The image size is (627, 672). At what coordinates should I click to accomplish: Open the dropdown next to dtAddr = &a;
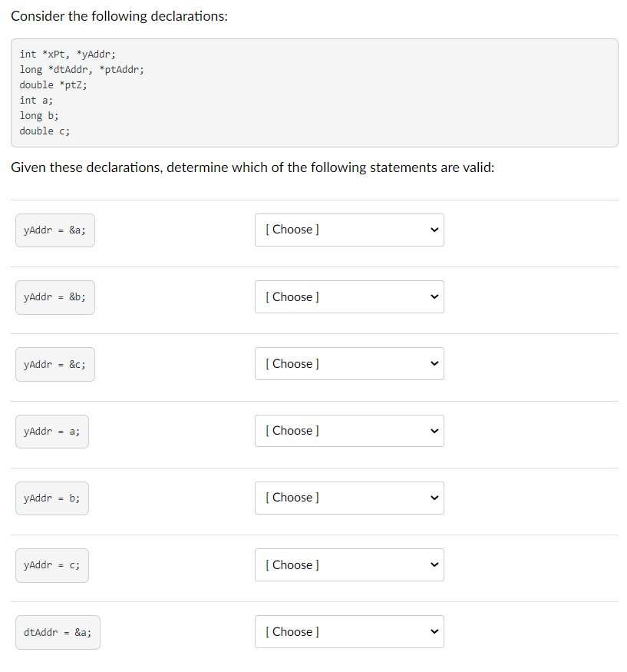(349, 631)
